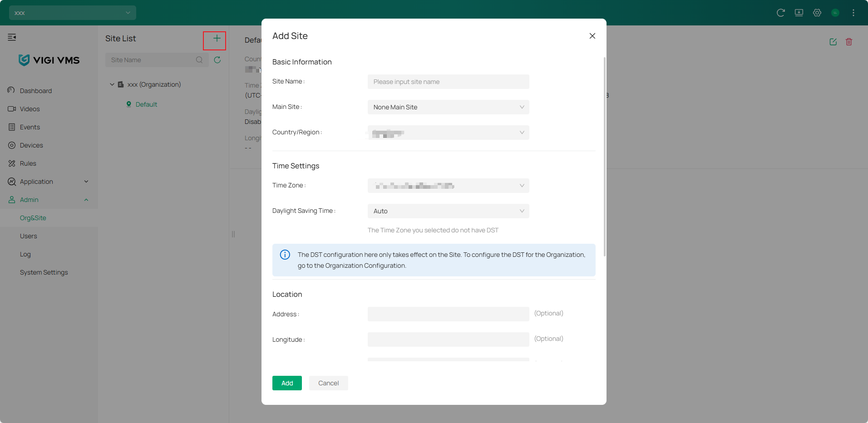Click the green edit site icon

(x=833, y=42)
